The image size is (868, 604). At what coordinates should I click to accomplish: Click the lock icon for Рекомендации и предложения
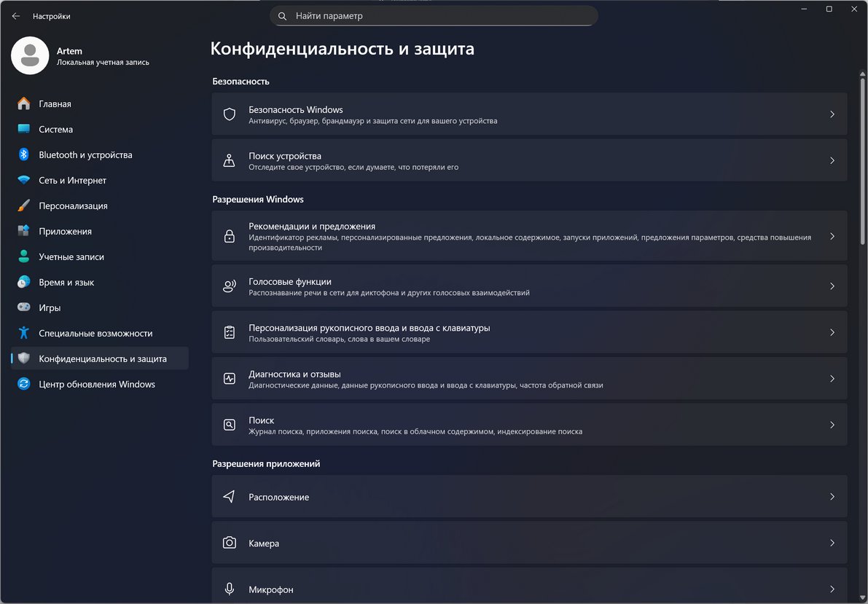click(x=230, y=237)
